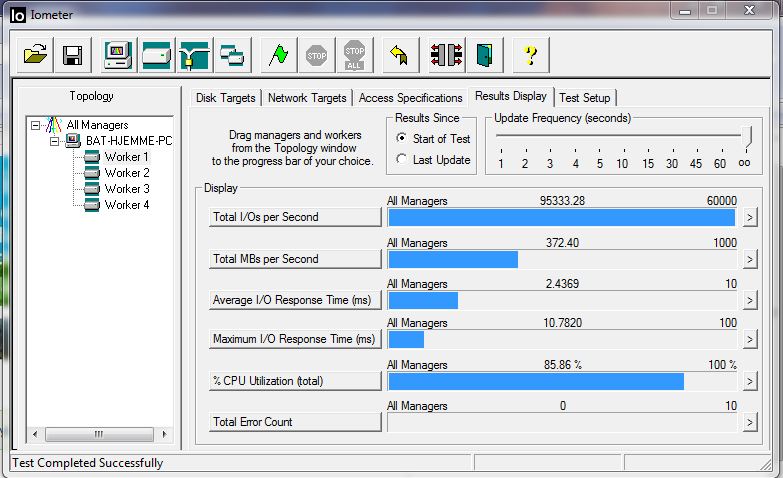Viewport: 783px width, 478px height.
Task: Open details arrow for Maximum I/O Response Time
Action: click(750, 340)
